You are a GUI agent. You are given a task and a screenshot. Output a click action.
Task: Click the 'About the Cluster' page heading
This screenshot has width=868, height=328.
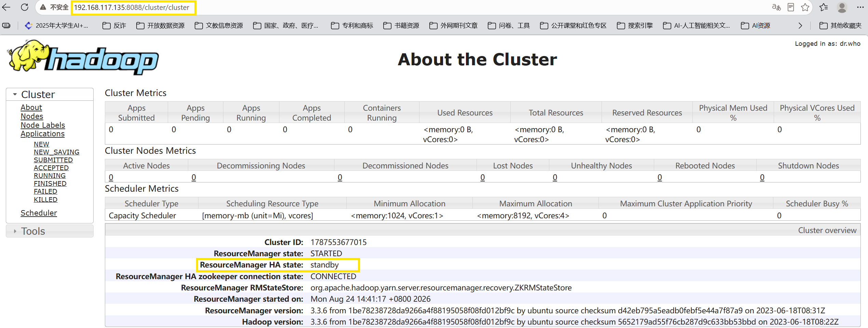pos(477,59)
